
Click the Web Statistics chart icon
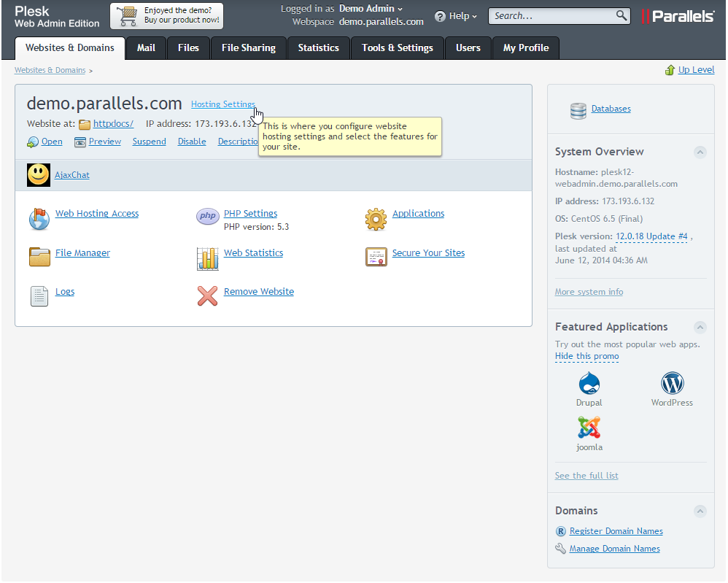point(208,258)
